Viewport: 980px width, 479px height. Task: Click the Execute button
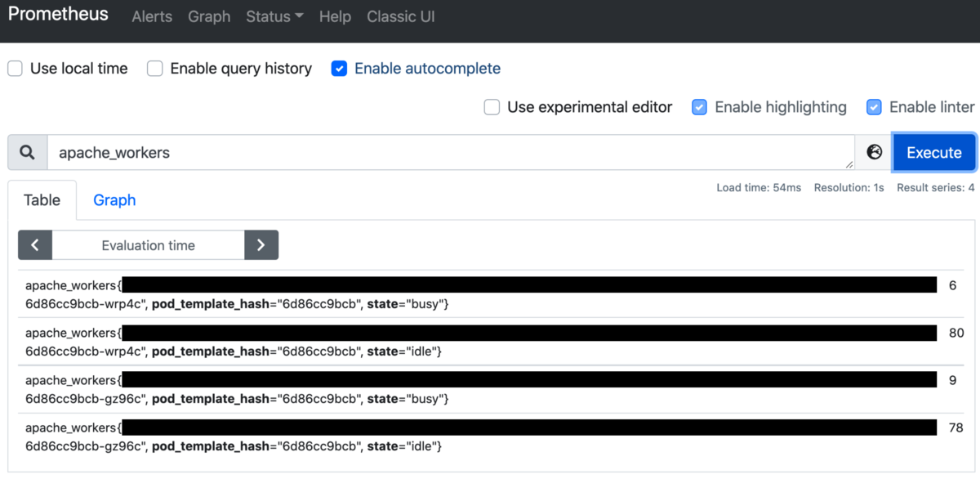click(933, 152)
